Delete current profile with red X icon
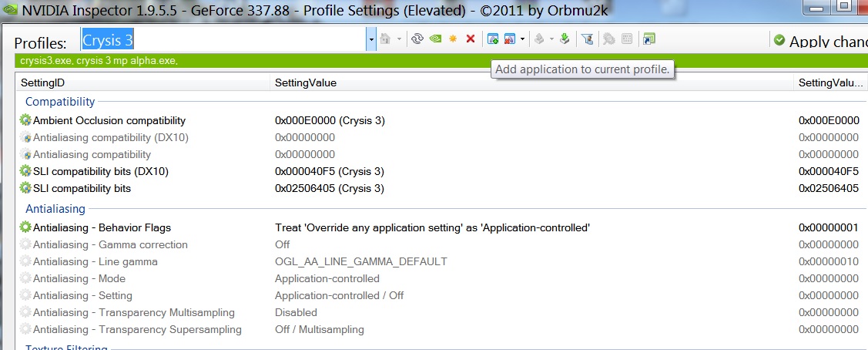 tap(471, 39)
